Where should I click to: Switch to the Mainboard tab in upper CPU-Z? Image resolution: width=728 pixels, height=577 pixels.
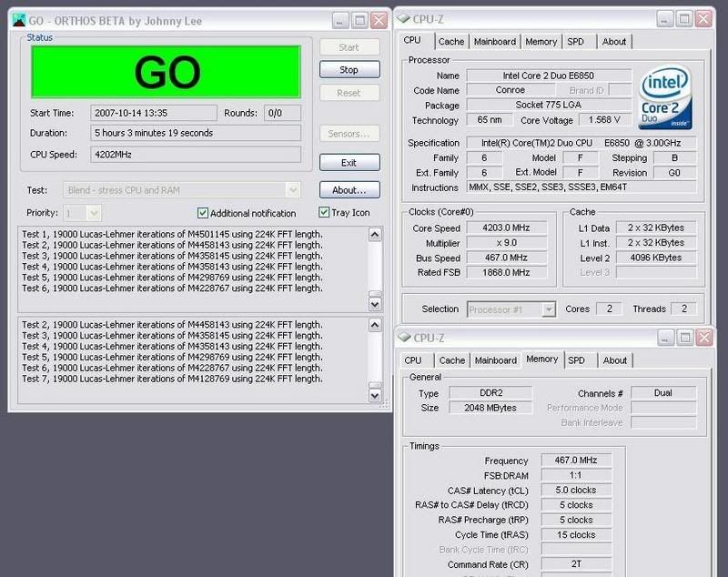(494, 41)
